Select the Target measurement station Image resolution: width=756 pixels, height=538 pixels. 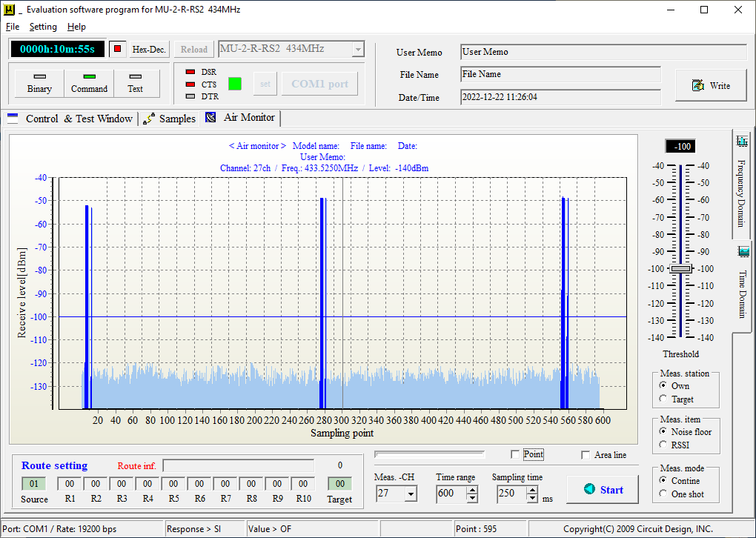663,399
